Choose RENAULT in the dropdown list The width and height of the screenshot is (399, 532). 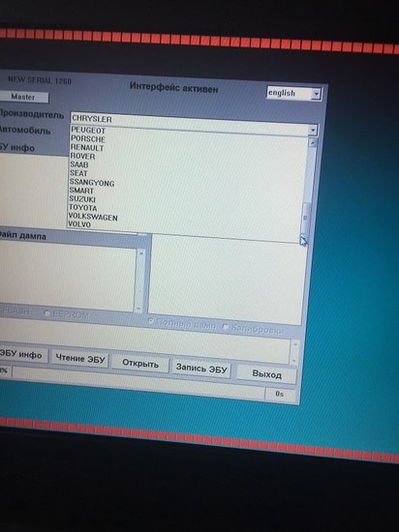(87, 148)
